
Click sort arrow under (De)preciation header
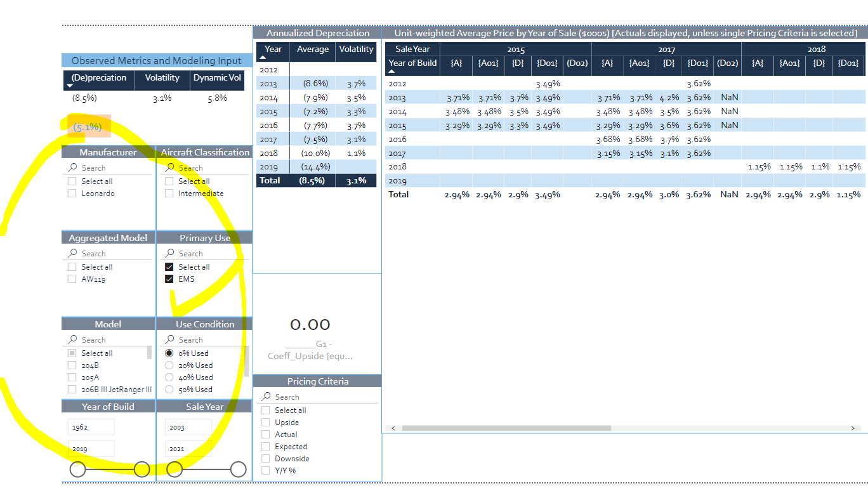[70, 85]
